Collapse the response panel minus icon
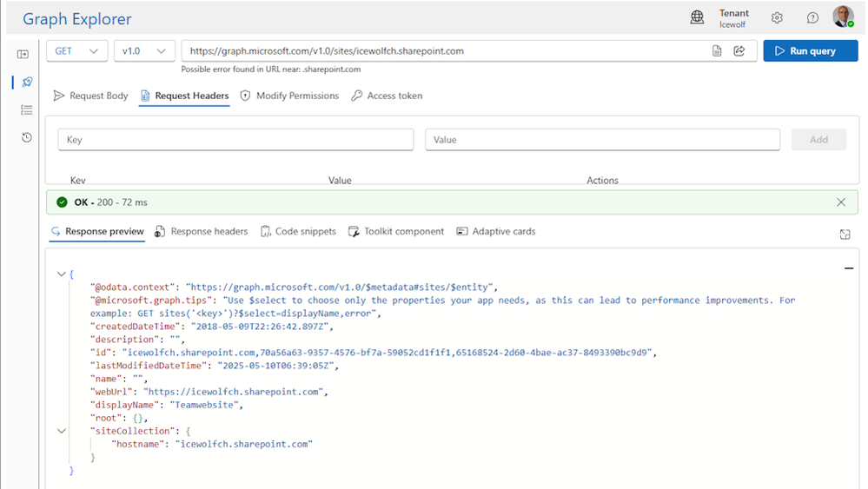 (x=849, y=268)
